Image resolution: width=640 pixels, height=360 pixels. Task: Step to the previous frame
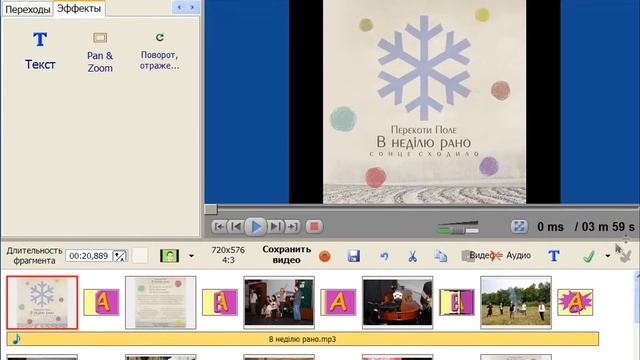(x=236, y=226)
